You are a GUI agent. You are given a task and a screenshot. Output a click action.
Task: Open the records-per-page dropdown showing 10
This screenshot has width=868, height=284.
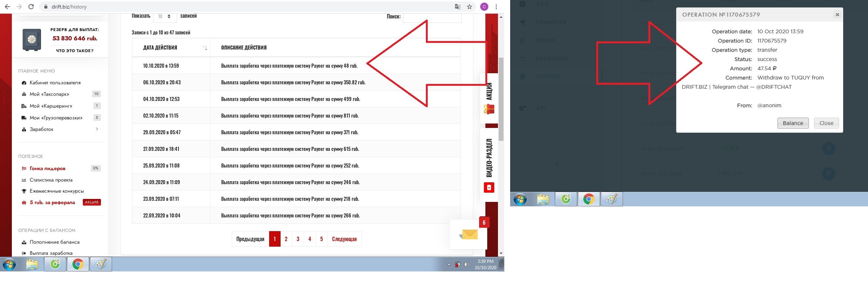(x=165, y=17)
